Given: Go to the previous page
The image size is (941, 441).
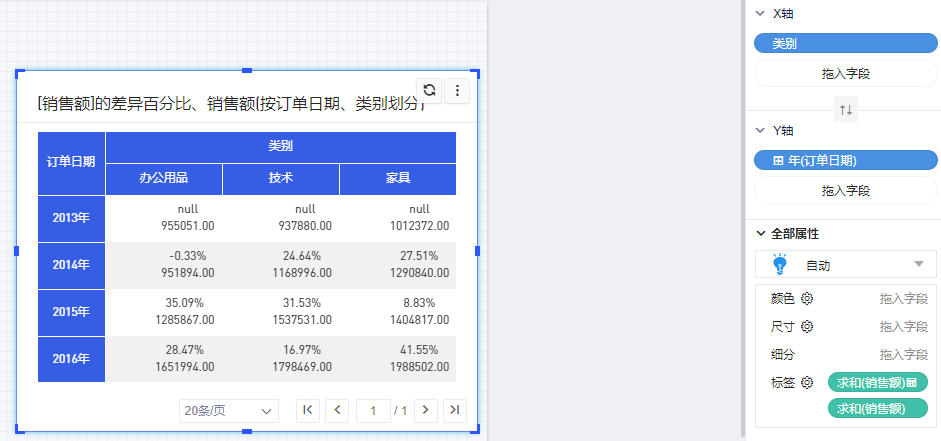Looking at the screenshot, I should (337, 410).
